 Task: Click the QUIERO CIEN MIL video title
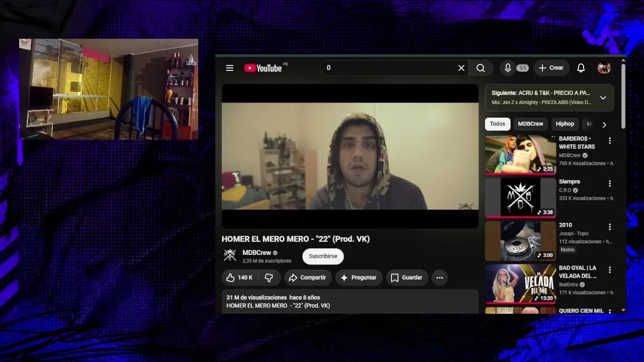coord(581,311)
